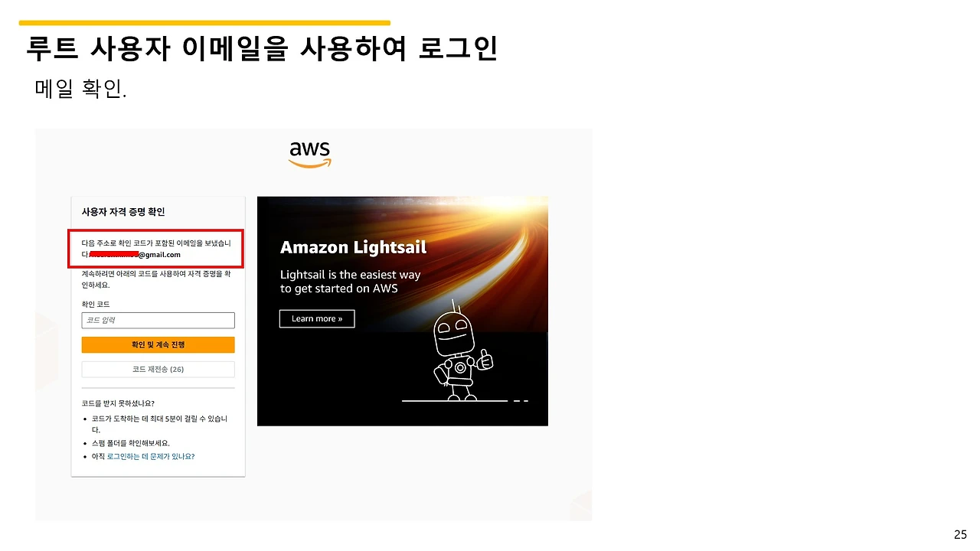The image size is (980, 551).
Task: Click the AWS logo at top
Action: [310, 154]
